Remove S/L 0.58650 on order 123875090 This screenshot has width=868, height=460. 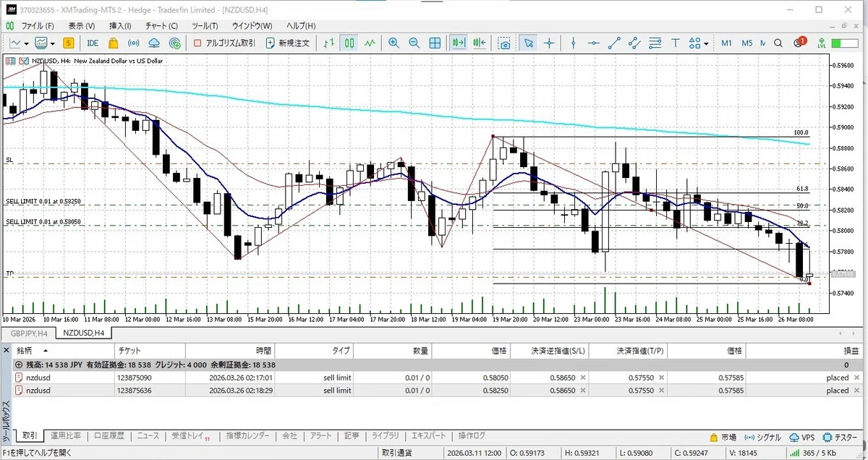pyautogui.click(x=583, y=378)
